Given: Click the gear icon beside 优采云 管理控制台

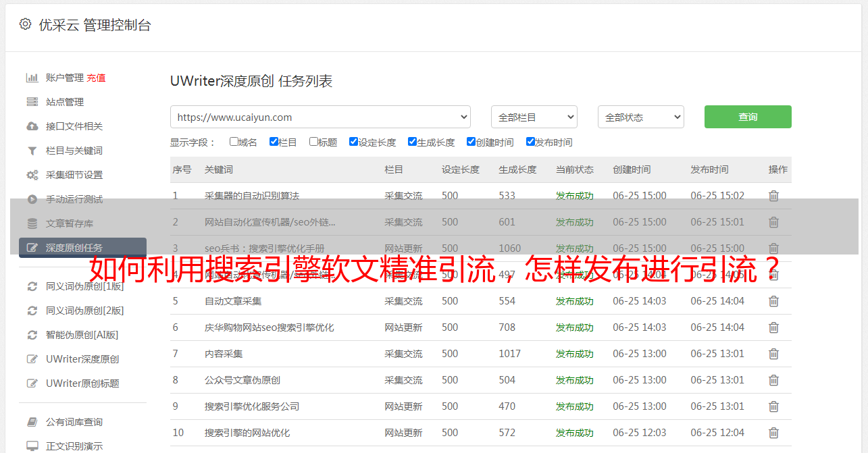Looking at the screenshot, I should coord(25,24).
